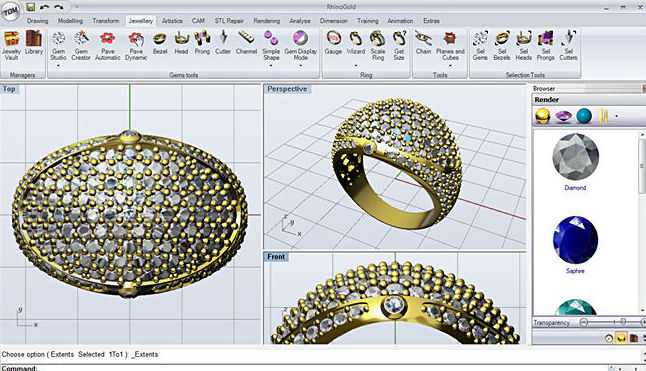Click Sel Heads selection tool
This screenshot has height=371, width=646.
click(x=524, y=46)
